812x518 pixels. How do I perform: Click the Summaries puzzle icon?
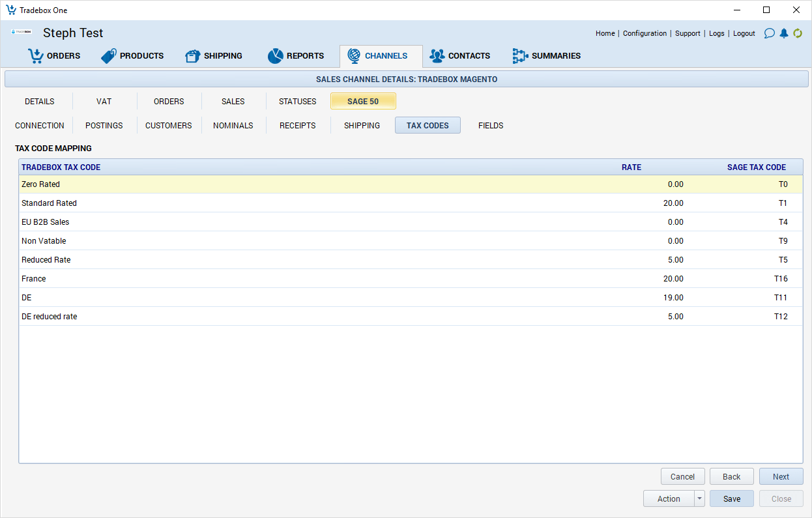tap(520, 55)
